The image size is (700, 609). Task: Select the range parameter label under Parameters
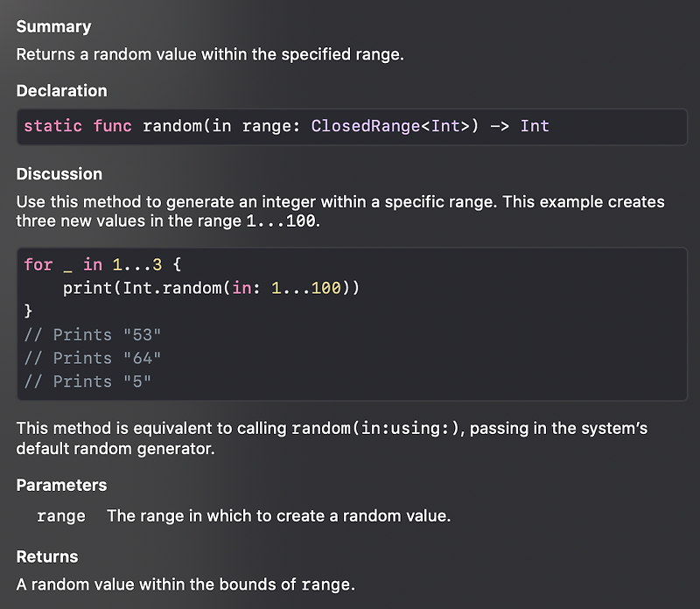pos(59,516)
